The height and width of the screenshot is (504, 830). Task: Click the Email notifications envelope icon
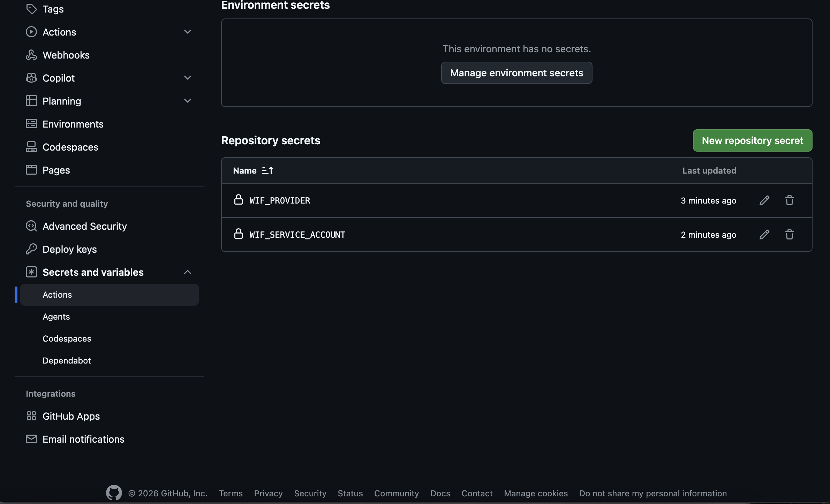point(31,439)
